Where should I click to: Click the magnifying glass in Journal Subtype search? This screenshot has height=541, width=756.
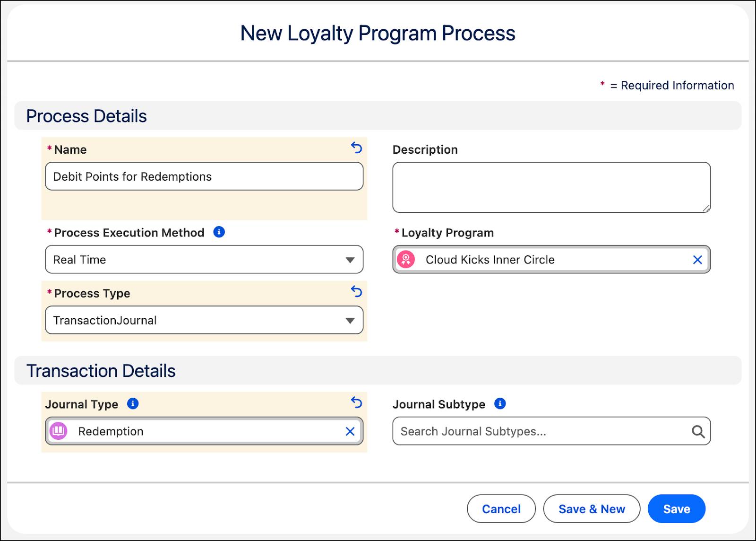[698, 431]
